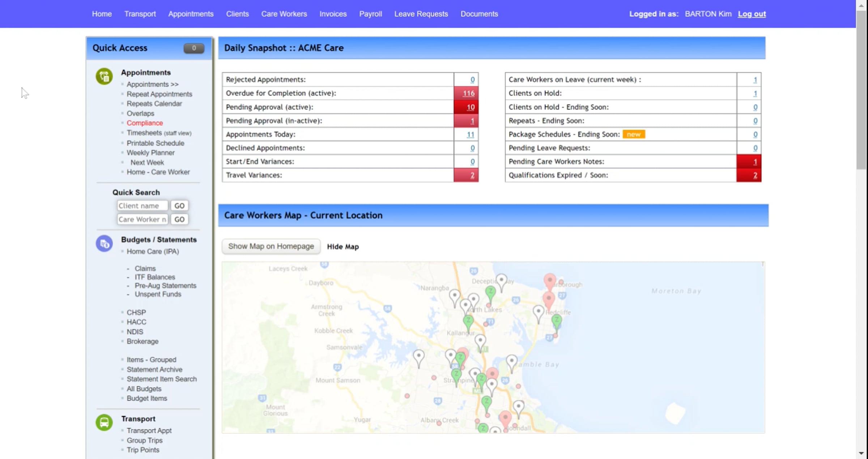Click GO next to Care Worker search
Viewport: 868px width, 459px height.
click(179, 219)
